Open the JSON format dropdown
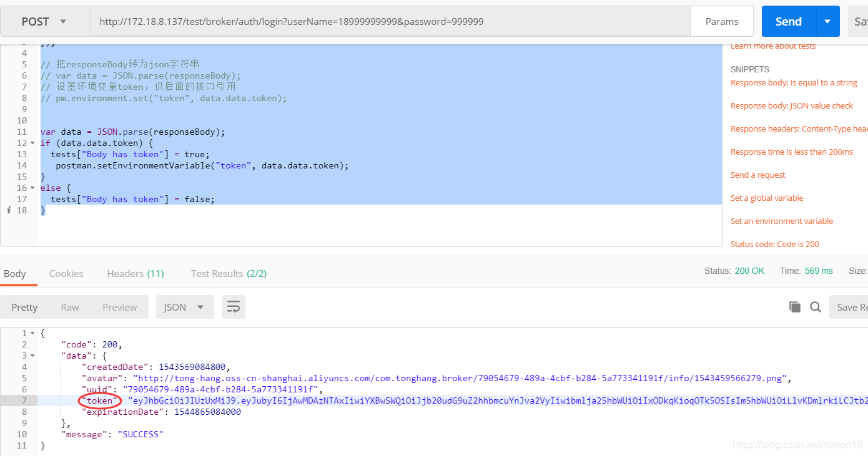The height and width of the screenshot is (456, 868). pos(185,307)
